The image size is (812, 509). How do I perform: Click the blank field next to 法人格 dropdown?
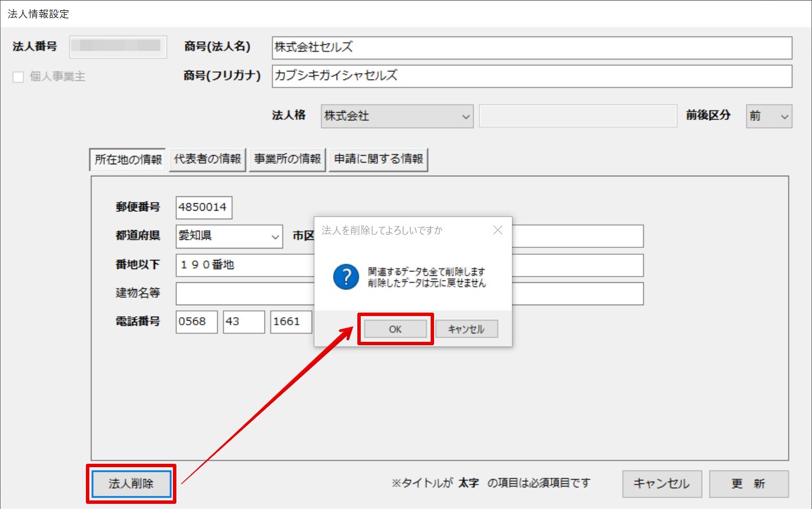coord(578,116)
